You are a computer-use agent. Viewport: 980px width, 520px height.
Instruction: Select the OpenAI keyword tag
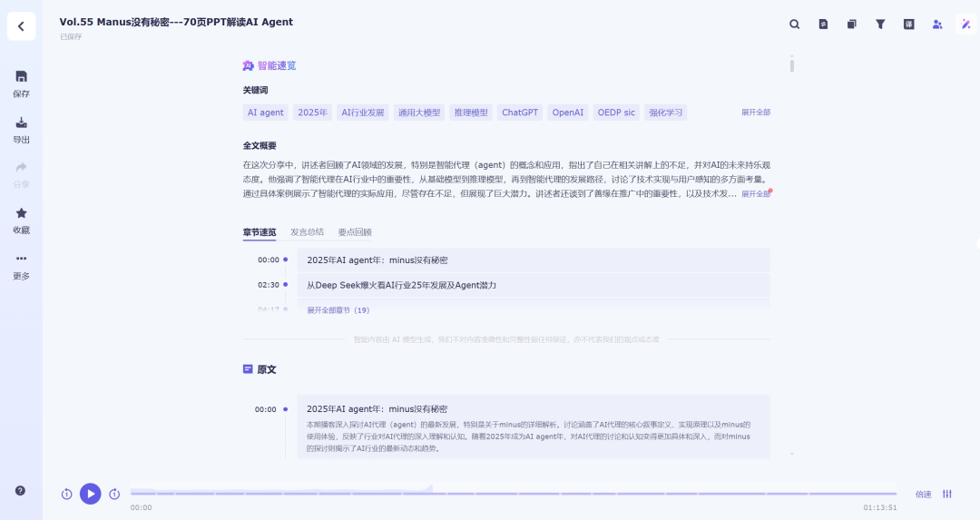coord(567,113)
